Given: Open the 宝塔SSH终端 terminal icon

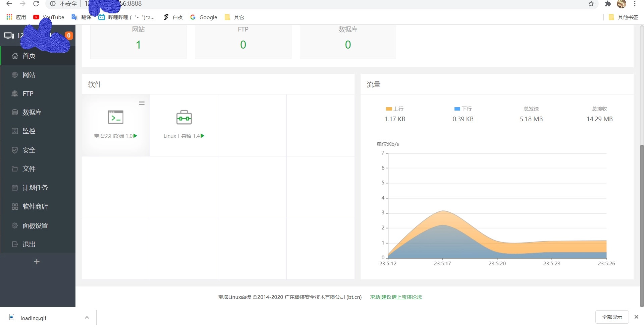Looking at the screenshot, I should 116,117.
